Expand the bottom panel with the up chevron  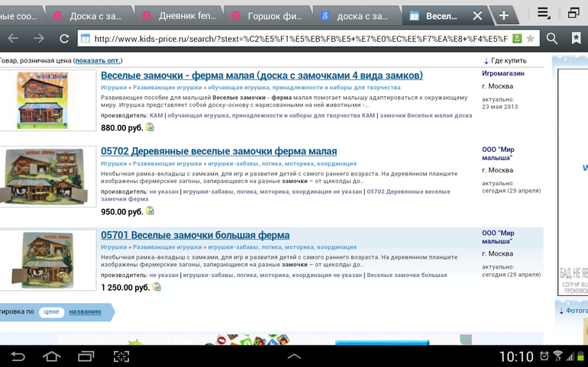pos(294,356)
